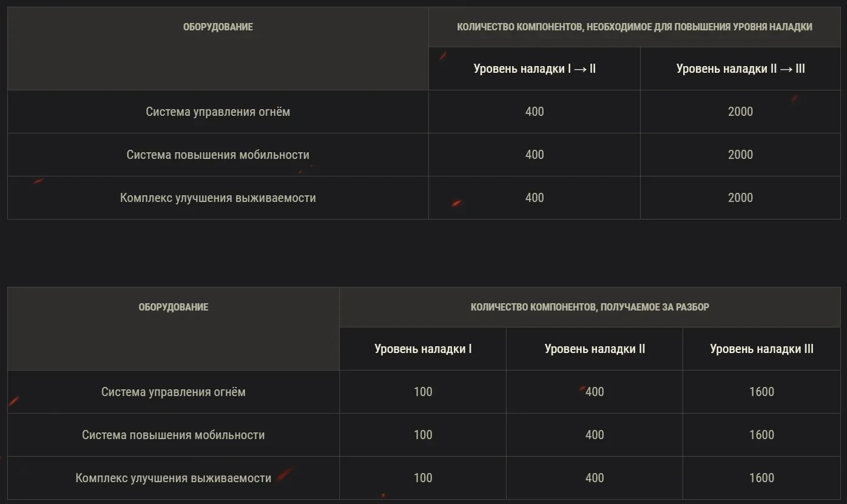Screen dimensions: 847x504
Task: Click 100 in disassembly table's "Система управления огнём" row
Action: 423,392
